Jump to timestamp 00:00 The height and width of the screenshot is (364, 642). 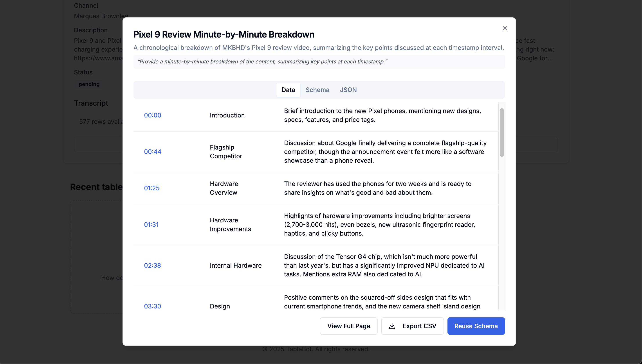coord(153,115)
